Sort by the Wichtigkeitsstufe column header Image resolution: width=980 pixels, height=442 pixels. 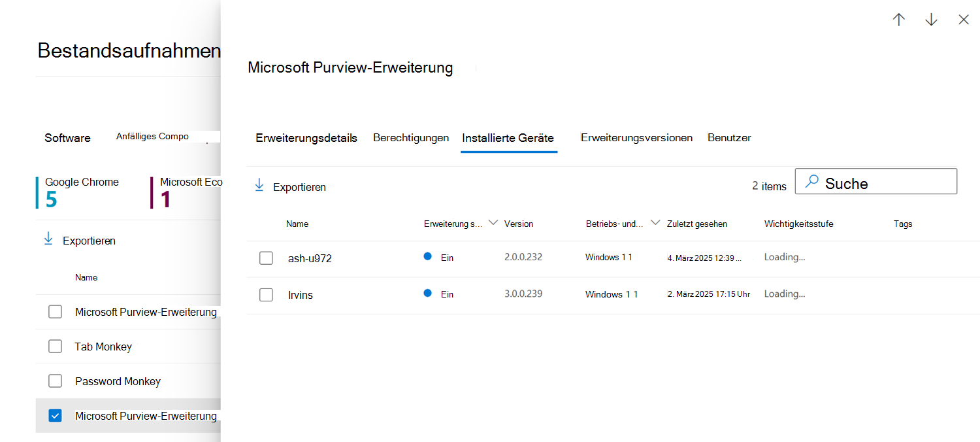click(x=799, y=224)
